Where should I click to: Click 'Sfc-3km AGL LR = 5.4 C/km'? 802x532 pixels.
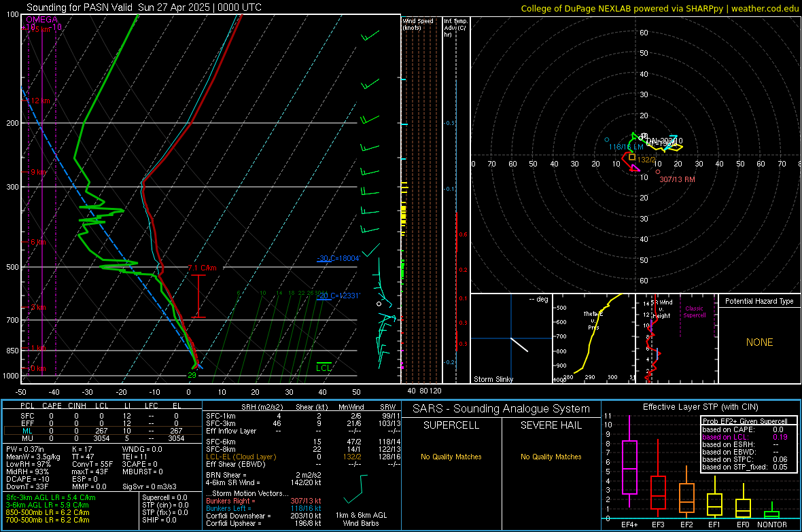point(51,498)
